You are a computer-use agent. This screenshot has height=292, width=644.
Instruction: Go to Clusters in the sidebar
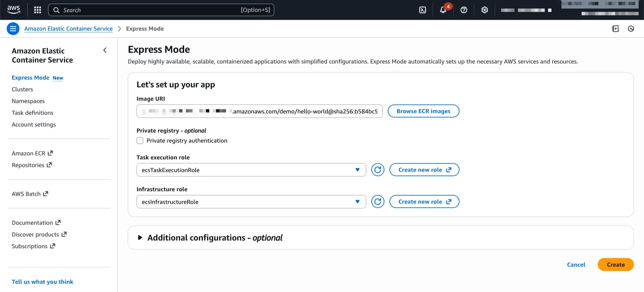click(x=22, y=90)
